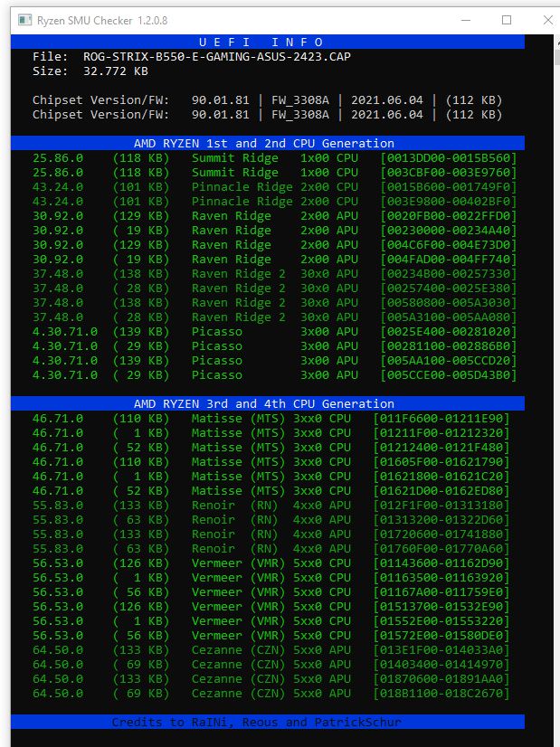Click the 'U E F I I N F O' header

coord(261,42)
